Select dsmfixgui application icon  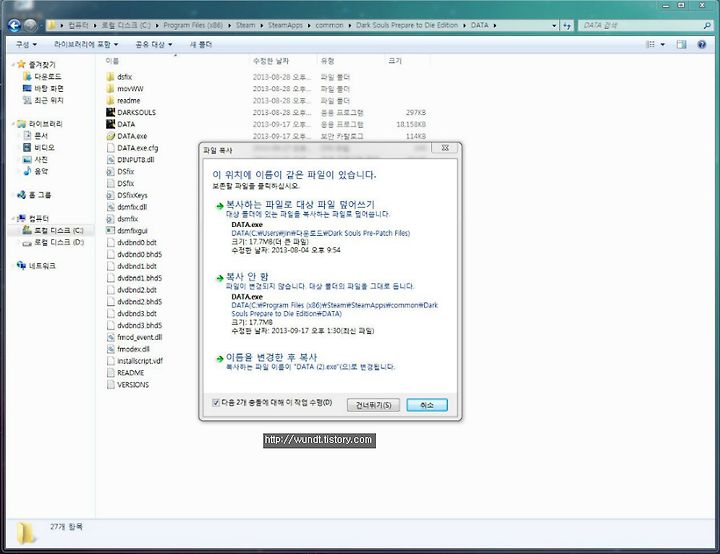[x=110, y=231]
